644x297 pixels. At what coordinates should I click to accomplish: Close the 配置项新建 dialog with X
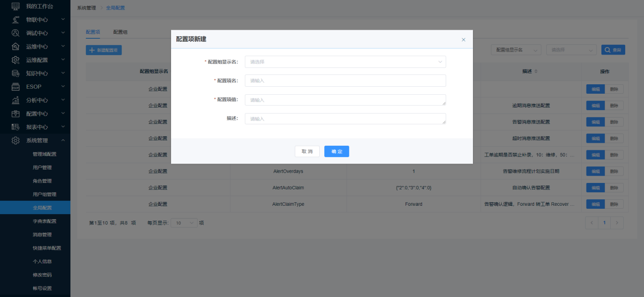pyautogui.click(x=464, y=40)
